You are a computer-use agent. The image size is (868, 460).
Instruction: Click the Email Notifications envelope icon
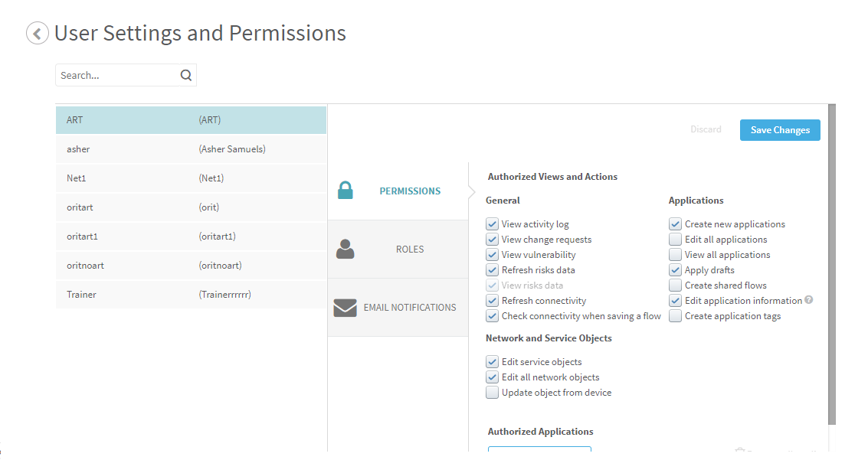coord(346,308)
